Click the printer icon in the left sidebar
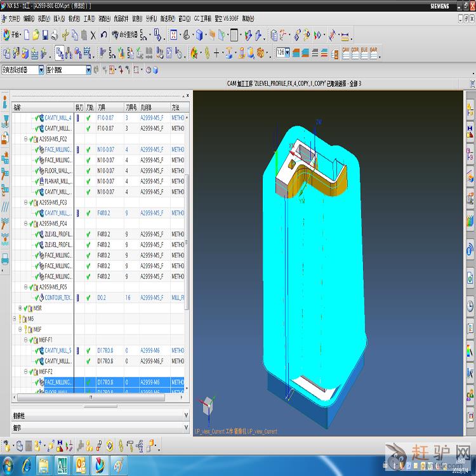This screenshot has height=476, width=476. tap(5, 259)
